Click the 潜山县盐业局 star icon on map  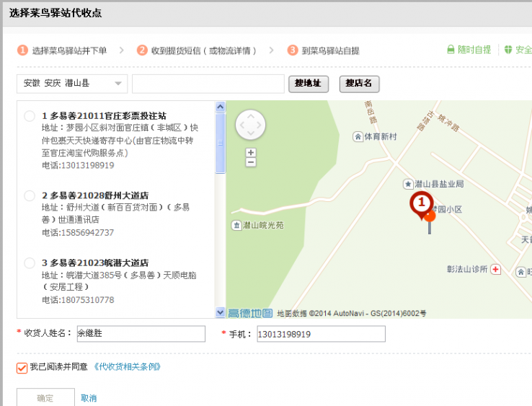(x=408, y=185)
